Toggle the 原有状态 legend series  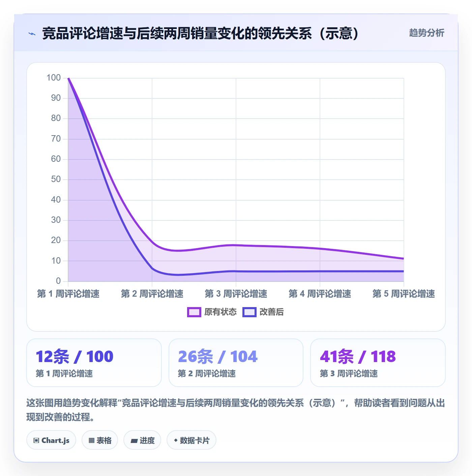pyautogui.click(x=212, y=312)
